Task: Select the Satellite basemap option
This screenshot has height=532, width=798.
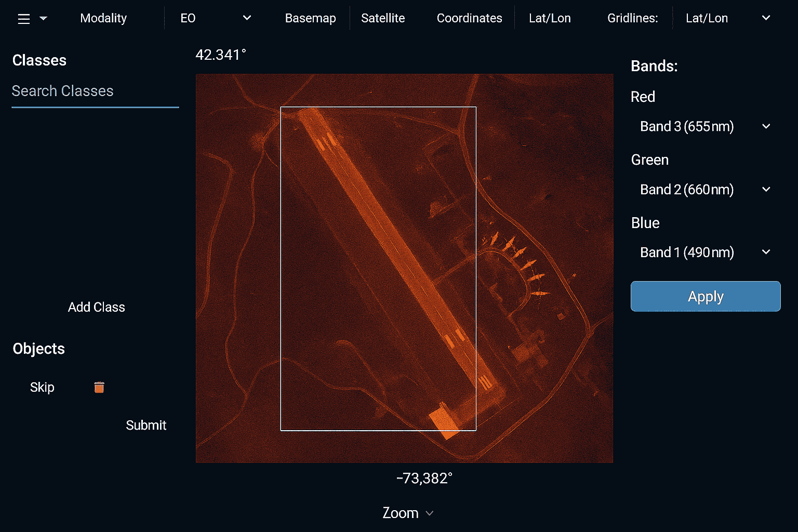Action: [x=383, y=18]
